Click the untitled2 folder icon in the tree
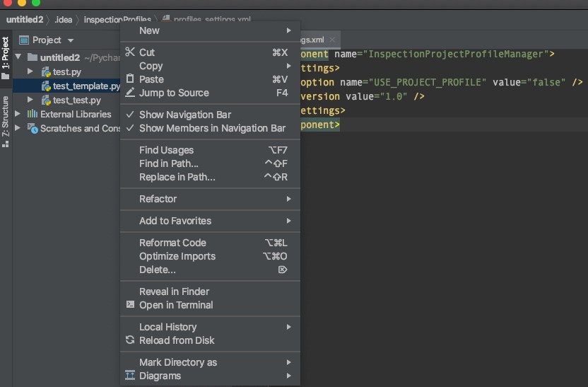This screenshot has width=588, height=387. (33, 57)
